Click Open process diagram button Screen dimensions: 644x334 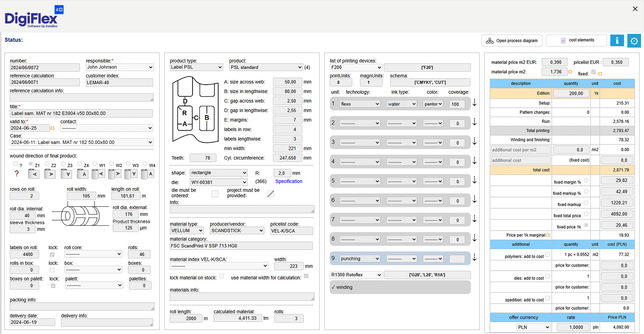coord(512,40)
